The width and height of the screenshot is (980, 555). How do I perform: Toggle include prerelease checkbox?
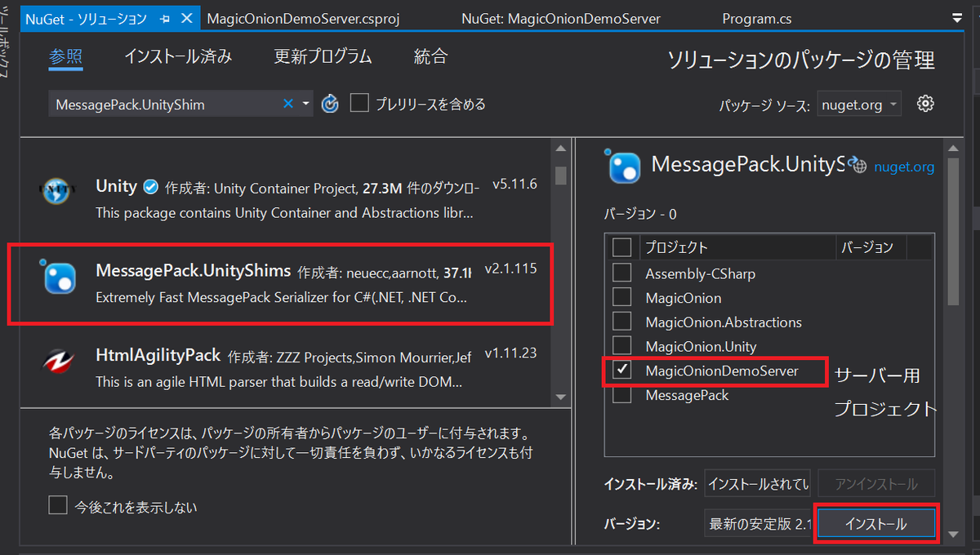coord(359,104)
